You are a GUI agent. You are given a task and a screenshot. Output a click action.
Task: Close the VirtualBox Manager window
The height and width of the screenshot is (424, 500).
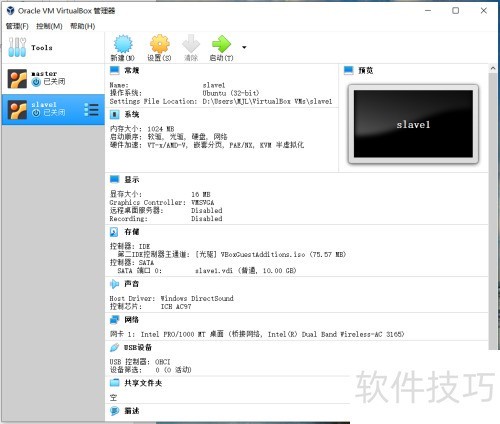click(484, 11)
